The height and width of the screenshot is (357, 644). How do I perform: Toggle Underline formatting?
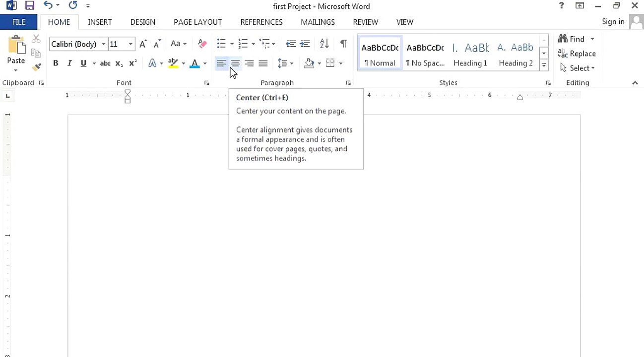pyautogui.click(x=83, y=63)
